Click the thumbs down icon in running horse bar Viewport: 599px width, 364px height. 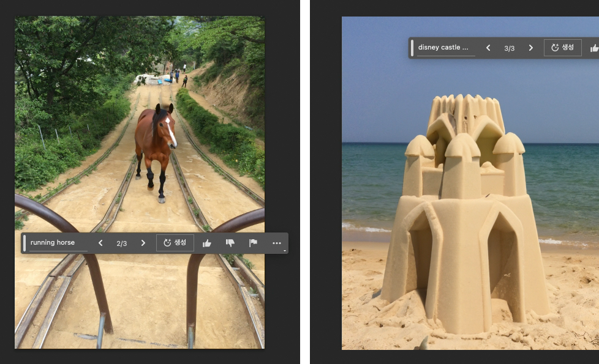230,243
